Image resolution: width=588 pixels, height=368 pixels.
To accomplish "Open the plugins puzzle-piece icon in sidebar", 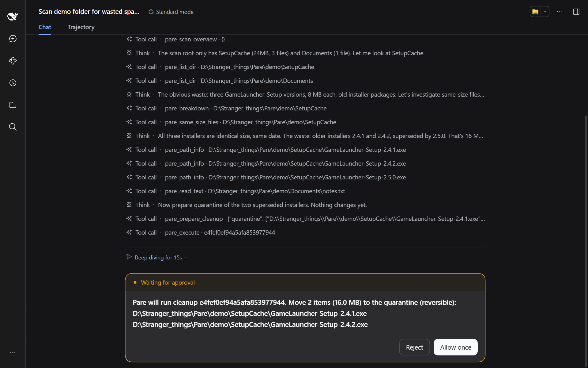I will [x=13, y=61].
